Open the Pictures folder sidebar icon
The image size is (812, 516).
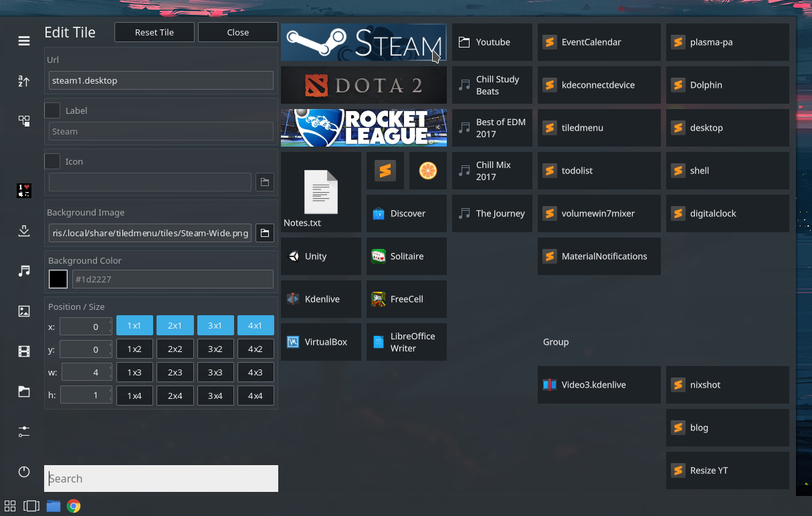coord(24,311)
